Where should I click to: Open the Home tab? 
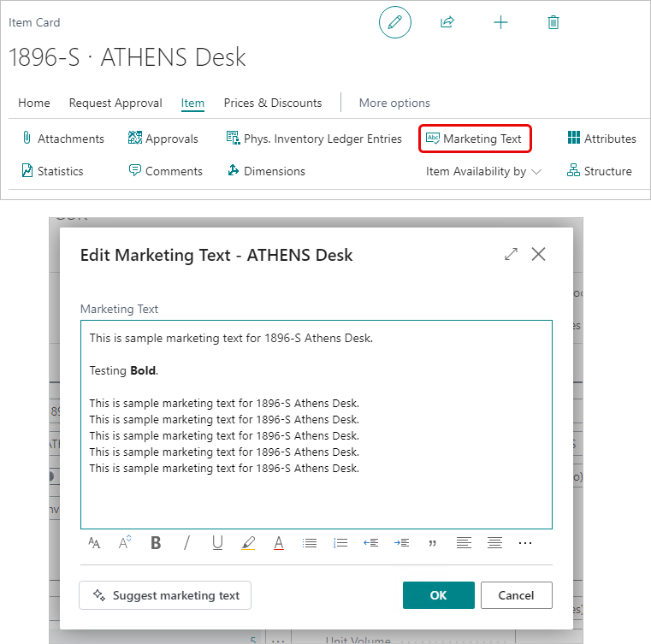[x=34, y=103]
